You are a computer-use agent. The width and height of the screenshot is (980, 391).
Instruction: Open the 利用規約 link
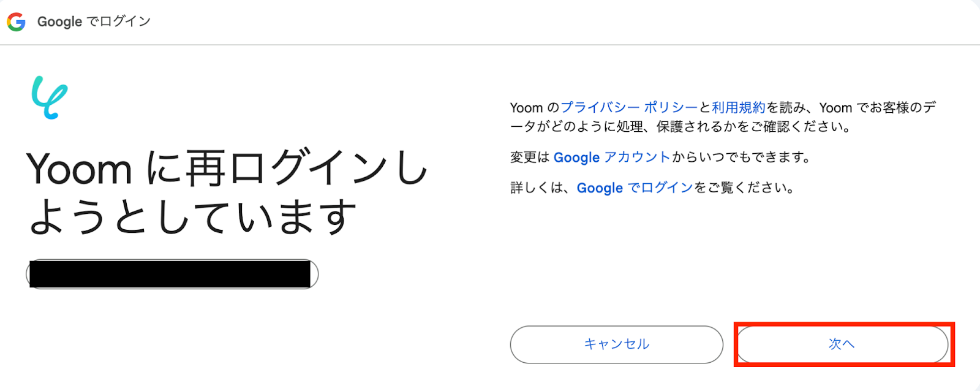739,107
